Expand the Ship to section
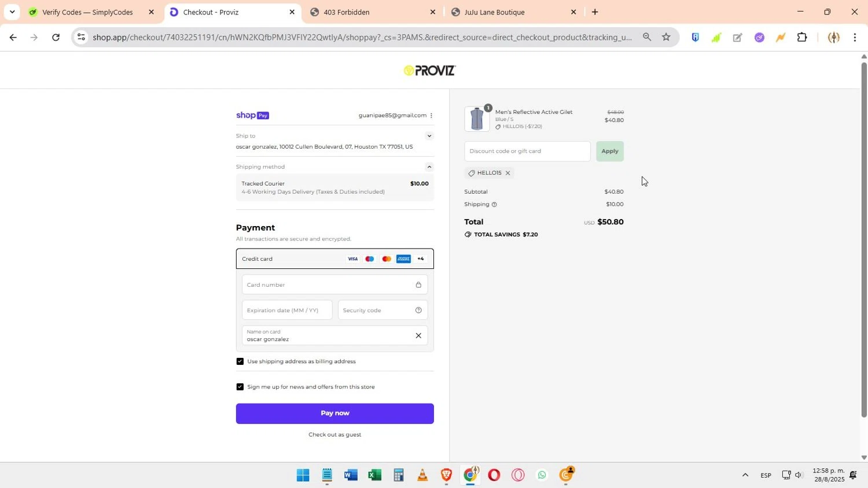Viewport: 868px width, 488px height. (429, 136)
